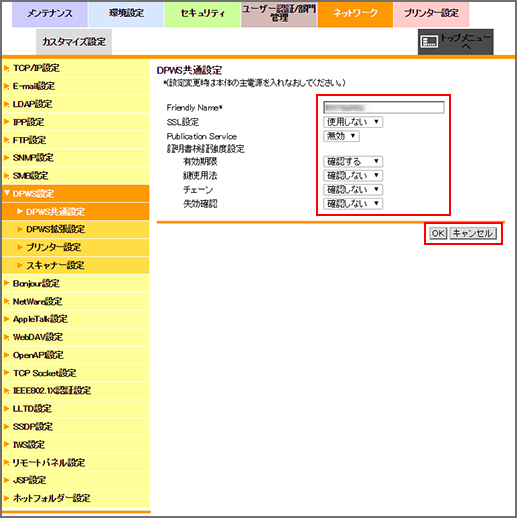This screenshot has width=517, height=518.
Task: Open the 失効確認 dropdown
Action: click(x=353, y=203)
